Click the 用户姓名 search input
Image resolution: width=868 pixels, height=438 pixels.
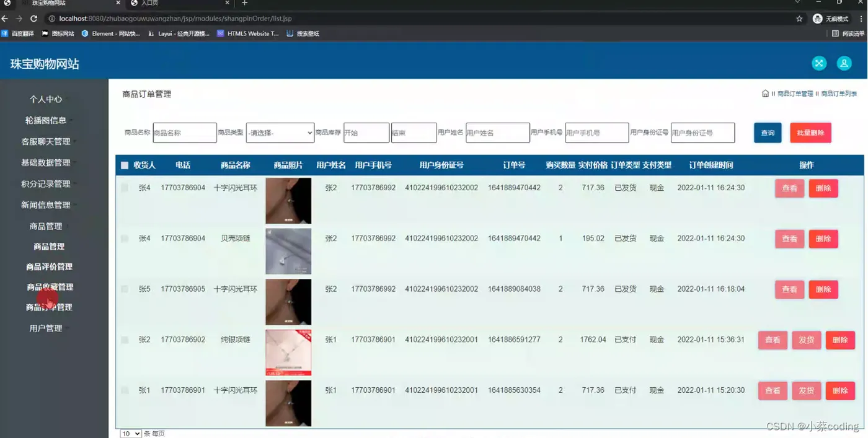(x=497, y=133)
